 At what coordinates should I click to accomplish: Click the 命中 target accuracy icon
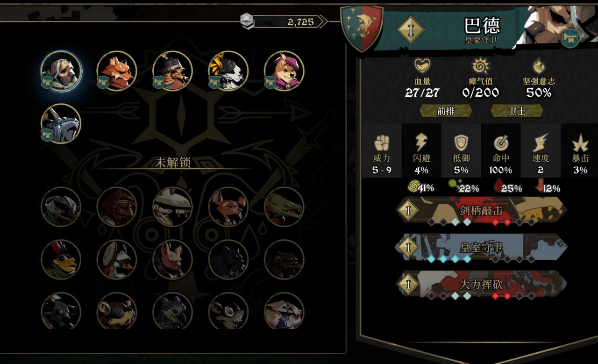(501, 143)
